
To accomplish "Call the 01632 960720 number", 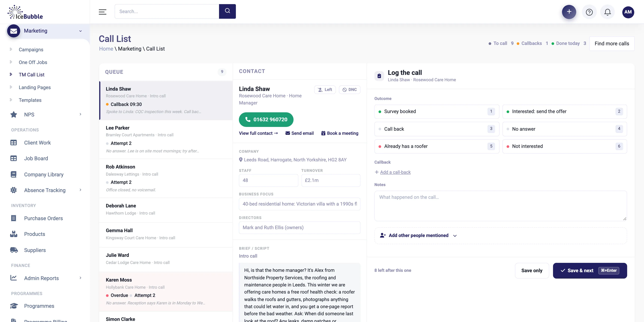I will [266, 119].
